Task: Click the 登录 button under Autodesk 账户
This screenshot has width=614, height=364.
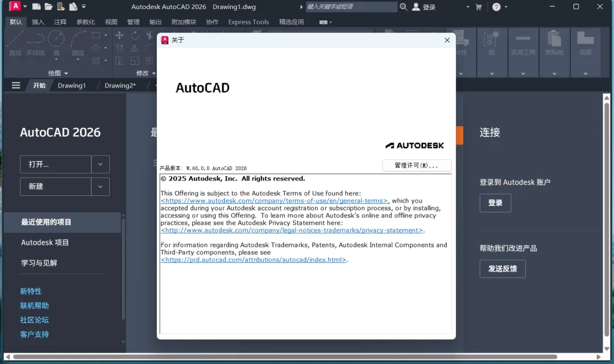Action: (495, 203)
